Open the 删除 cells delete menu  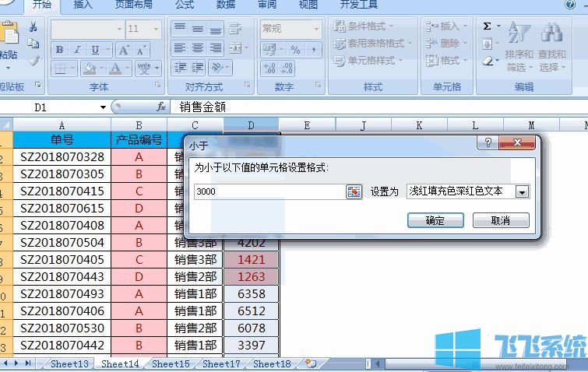[x=446, y=44]
